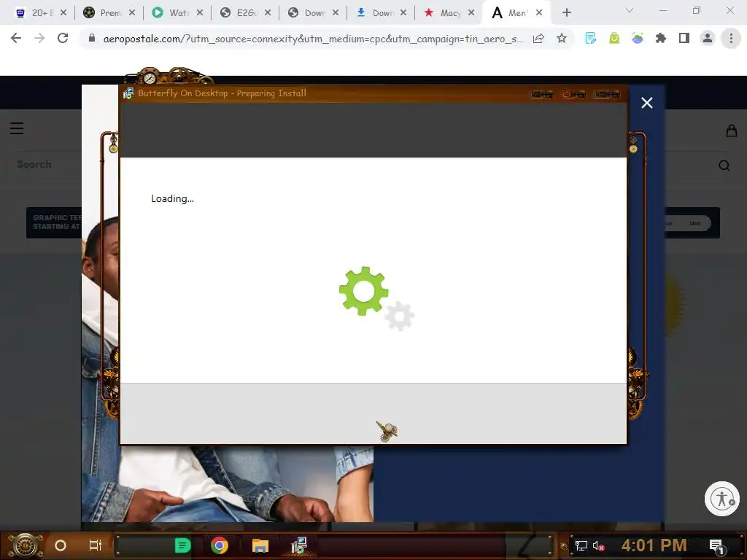Click the muted volume tray icon
This screenshot has height=560, width=747.
[598, 545]
